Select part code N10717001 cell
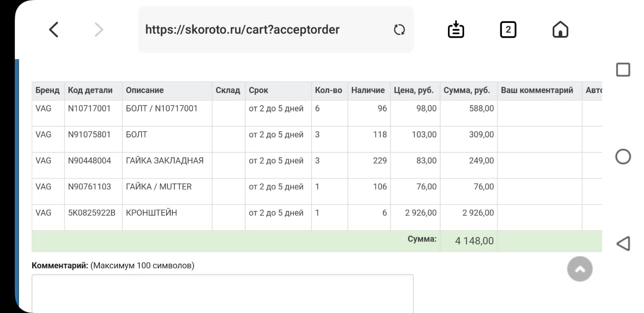The image size is (644, 313). pos(89,109)
